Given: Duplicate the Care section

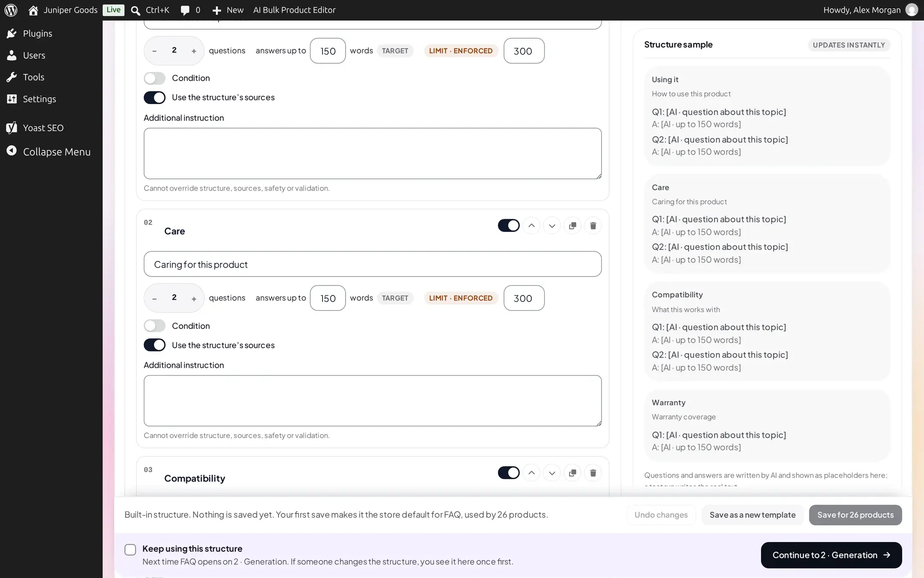Looking at the screenshot, I should 572,226.
